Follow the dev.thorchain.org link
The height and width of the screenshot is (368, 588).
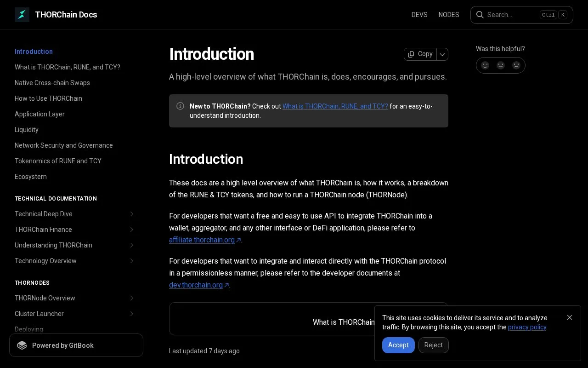(x=199, y=285)
